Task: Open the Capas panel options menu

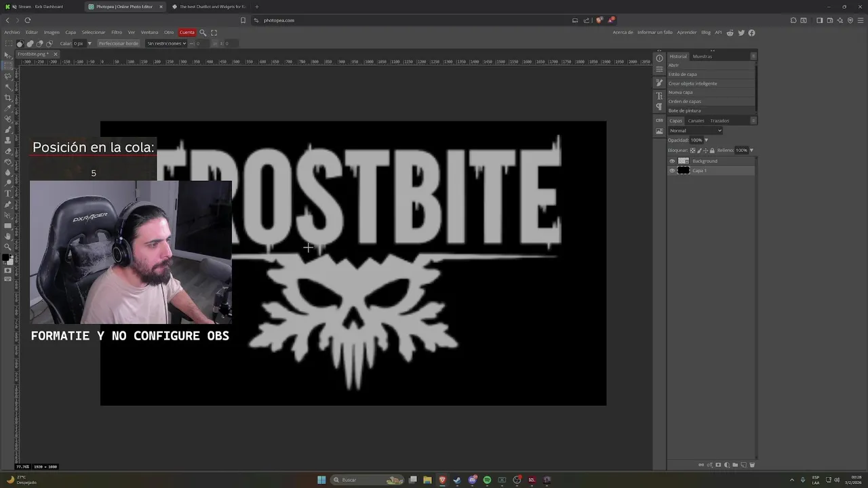Action: tap(753, 121)
